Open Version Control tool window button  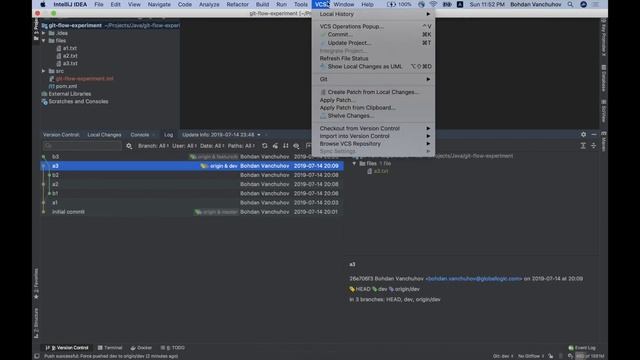(x=67, y=348)
